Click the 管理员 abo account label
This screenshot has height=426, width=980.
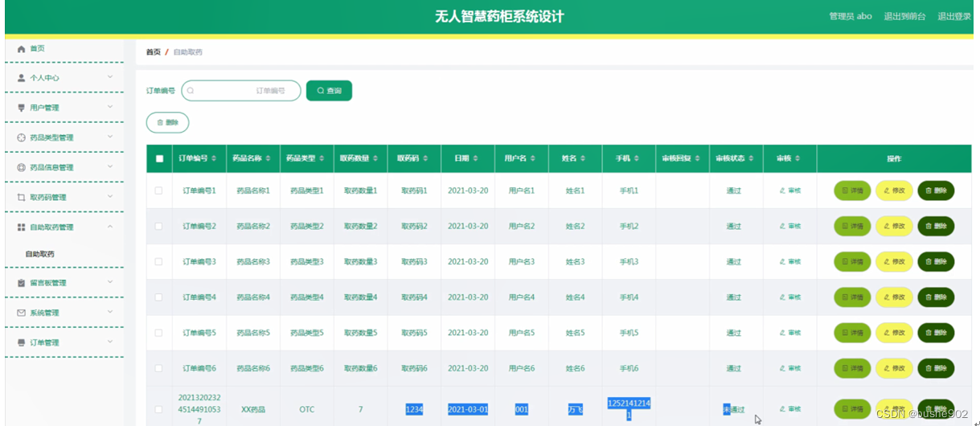point(851,16)
